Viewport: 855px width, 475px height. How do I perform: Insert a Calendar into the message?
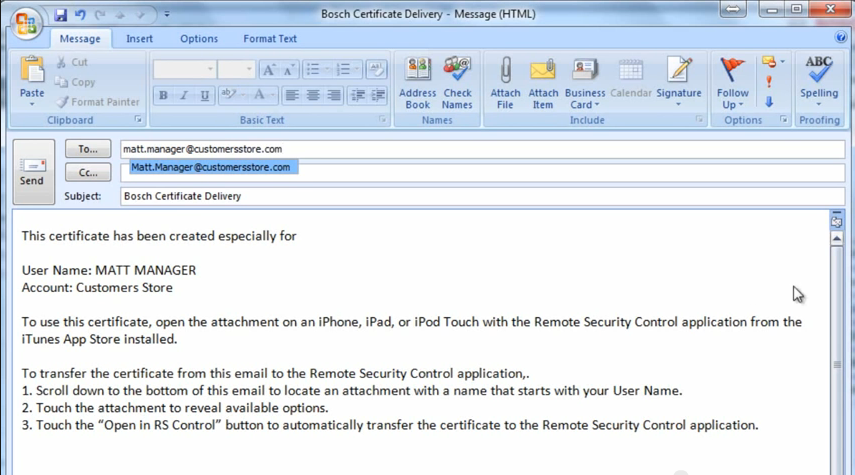[631, 77]
